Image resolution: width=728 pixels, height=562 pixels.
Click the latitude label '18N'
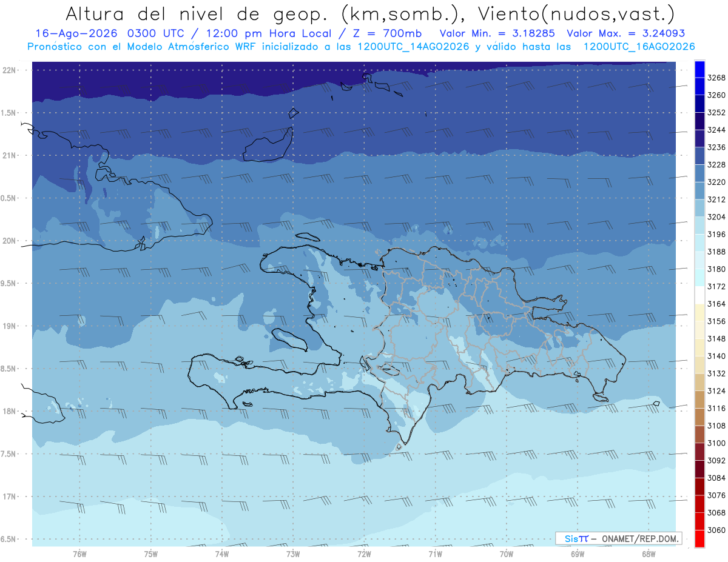coord(10,412)
